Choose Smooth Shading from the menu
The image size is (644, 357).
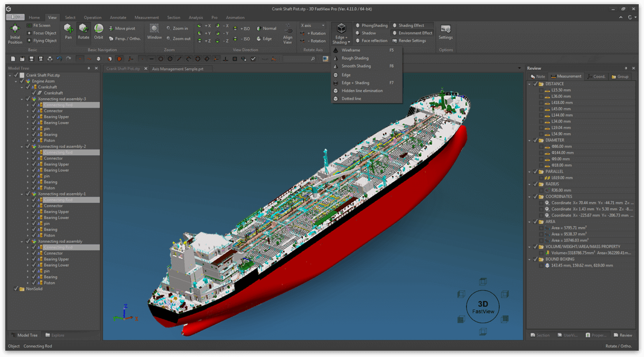click(x=367, y=66)
